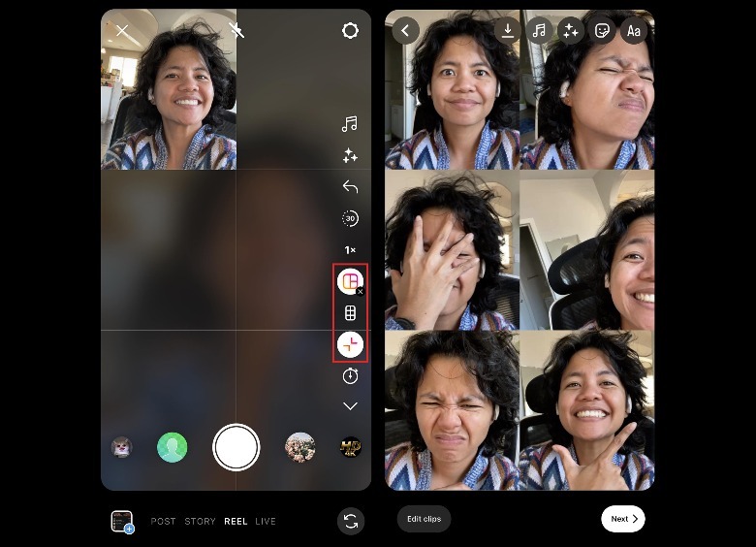Choose the flower landscape effect thumbnail

tap(300, 447)
